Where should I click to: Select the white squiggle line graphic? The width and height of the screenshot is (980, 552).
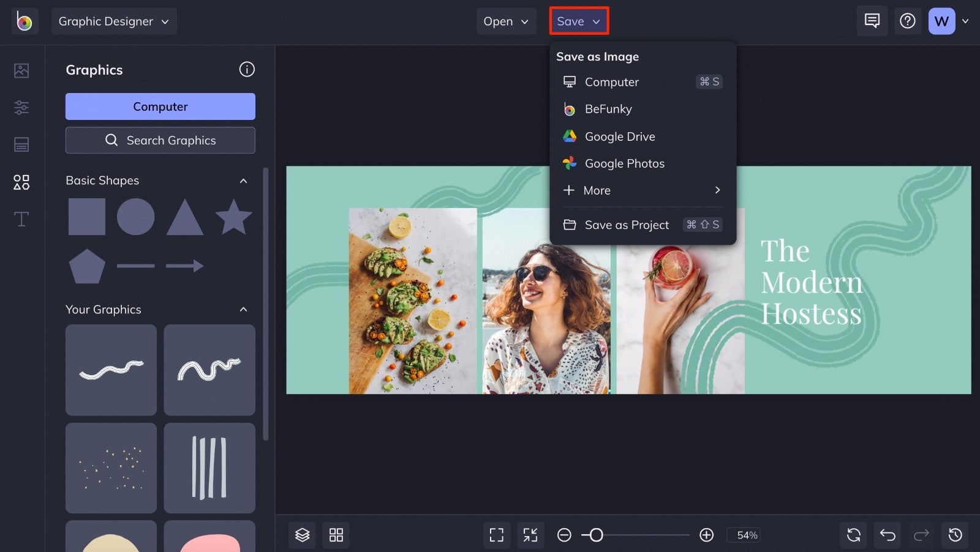click(x=110, y=370)
